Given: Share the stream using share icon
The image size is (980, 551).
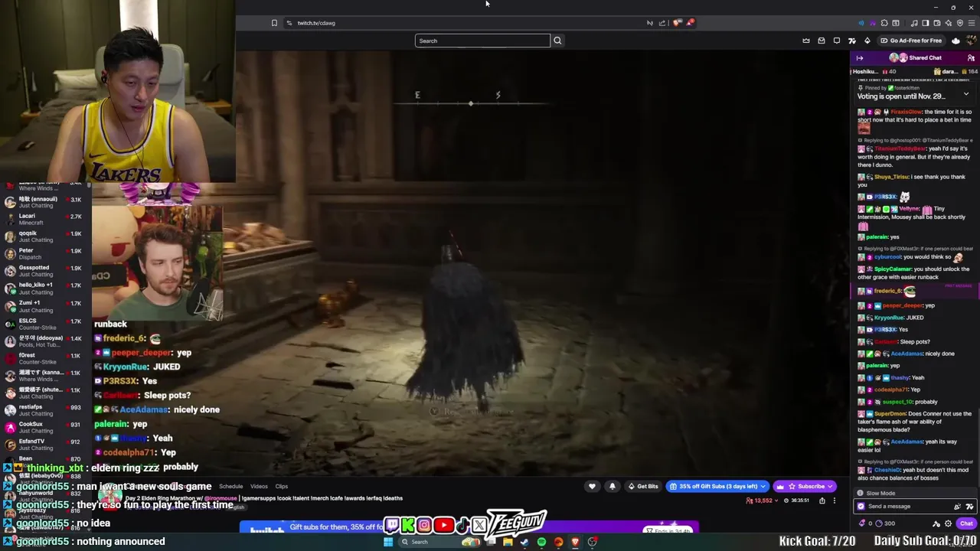Looking at the screenshot, I should click(x=822, y=500).
